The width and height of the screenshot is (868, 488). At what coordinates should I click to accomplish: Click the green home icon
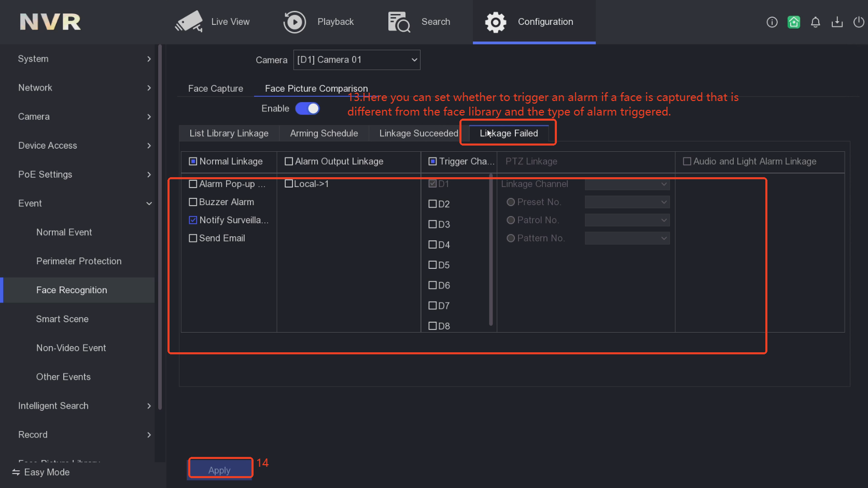point(793,22)
